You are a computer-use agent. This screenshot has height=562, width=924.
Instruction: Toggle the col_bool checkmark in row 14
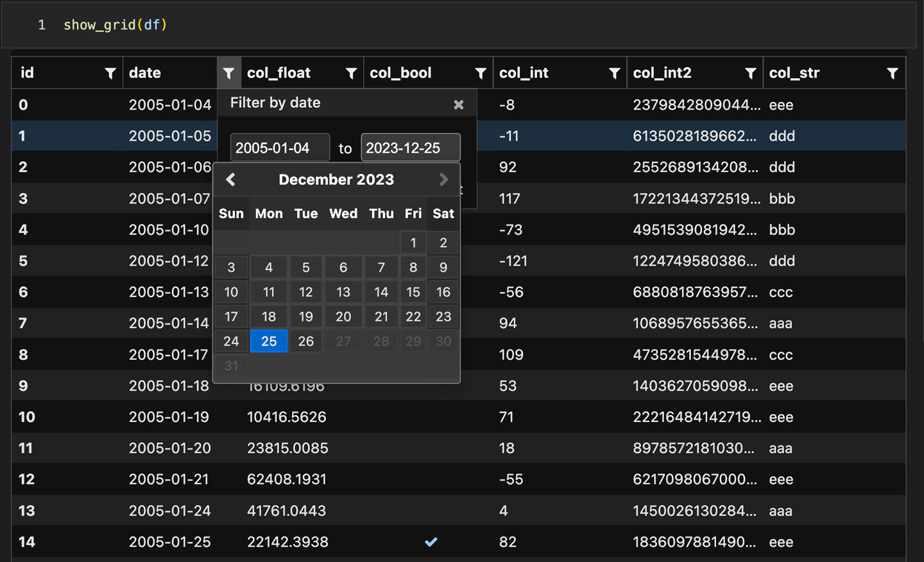(431, 542)
